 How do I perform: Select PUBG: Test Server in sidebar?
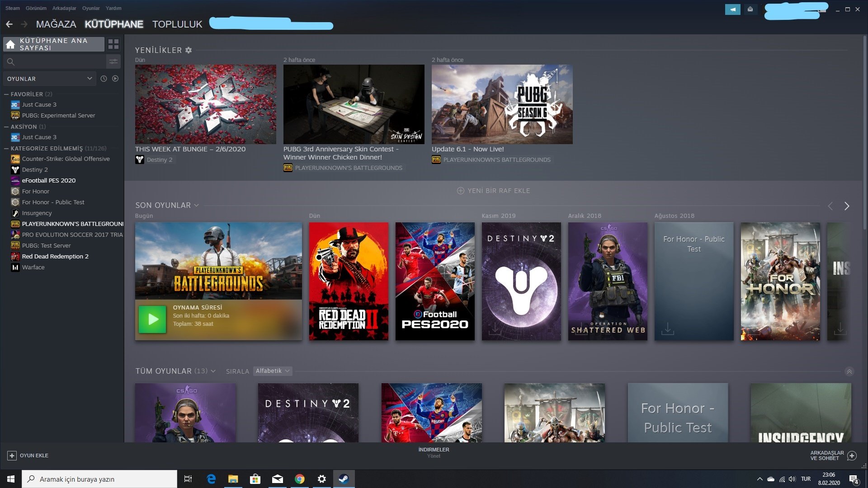(46, 246)
